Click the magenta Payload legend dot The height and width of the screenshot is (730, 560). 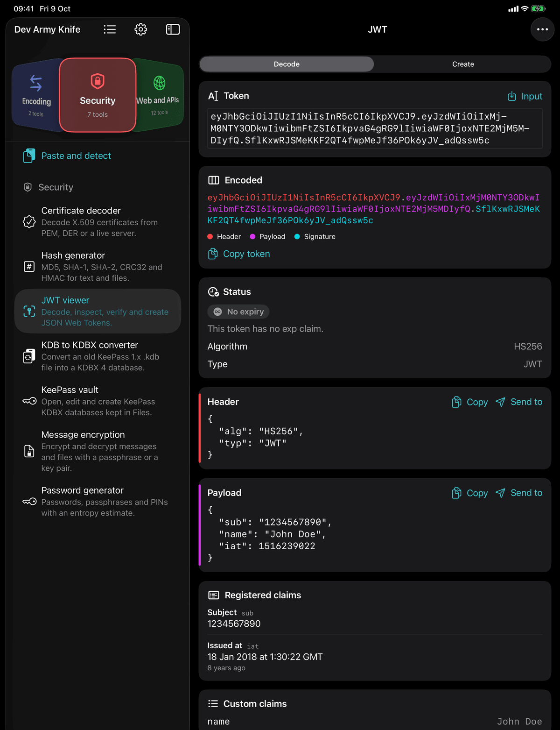[252, 237]
